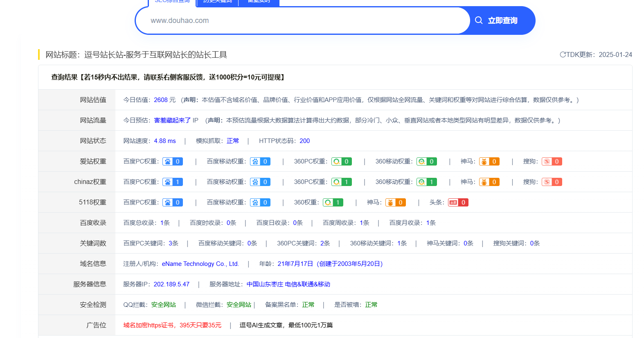Viewport: 644px width, 338px height.
Task: Click the TDK更新 refresh icon
Action: pos(563,54)
